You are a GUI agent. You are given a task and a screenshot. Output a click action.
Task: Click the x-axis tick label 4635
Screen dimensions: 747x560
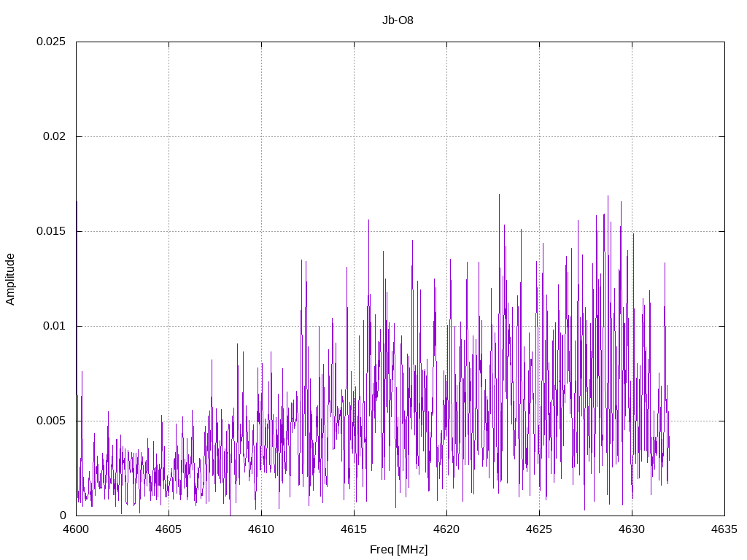point(724,529)
